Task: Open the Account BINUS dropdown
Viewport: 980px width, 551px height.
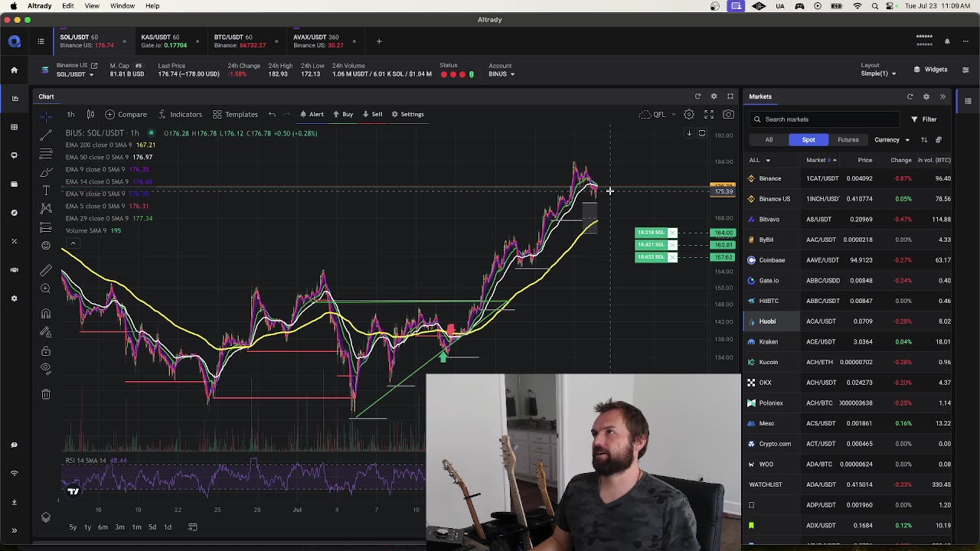Action: tap(501, 74)
